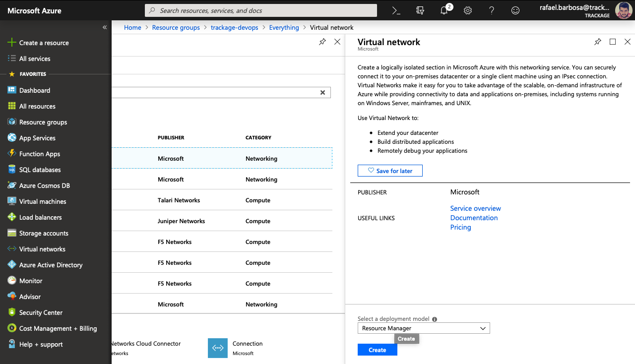Pin the Everything blade

[x=322, y=42]
